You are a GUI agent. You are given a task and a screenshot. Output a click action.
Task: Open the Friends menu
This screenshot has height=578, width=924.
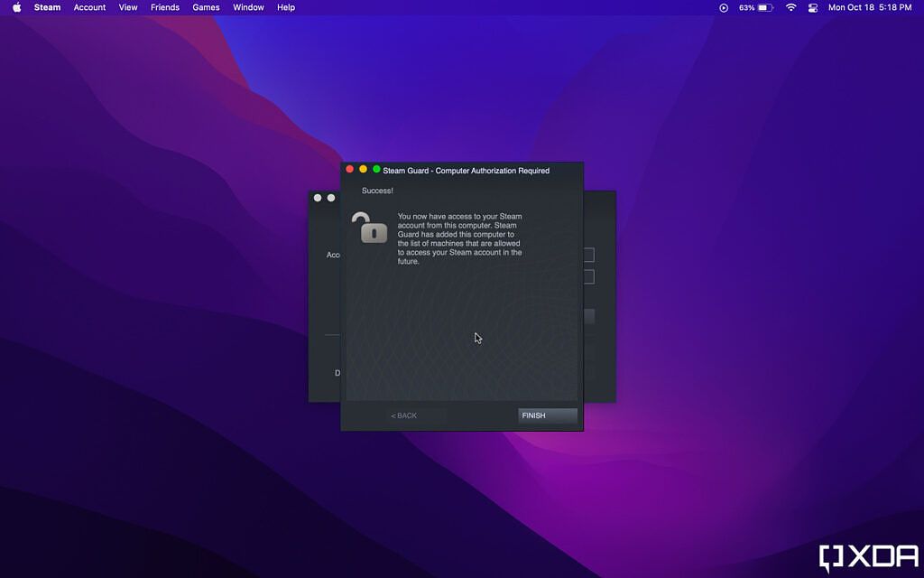click(x=164, y=7)
